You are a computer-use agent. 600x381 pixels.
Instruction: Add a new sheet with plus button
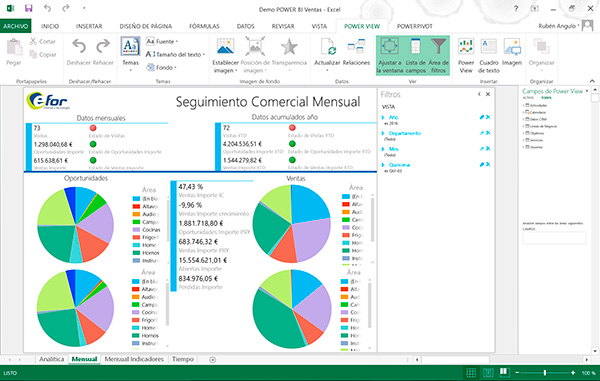tap(213, 359)
